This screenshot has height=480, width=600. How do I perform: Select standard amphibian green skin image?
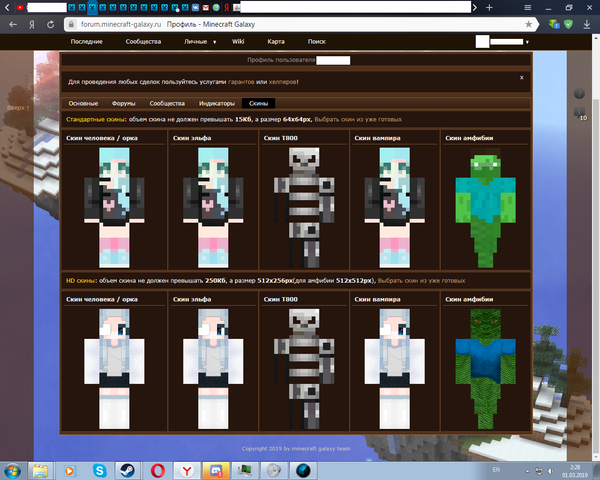tap(485, 207)
